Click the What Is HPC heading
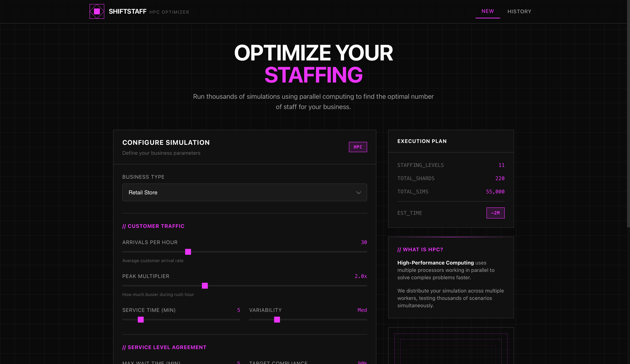 pos(420,249)
